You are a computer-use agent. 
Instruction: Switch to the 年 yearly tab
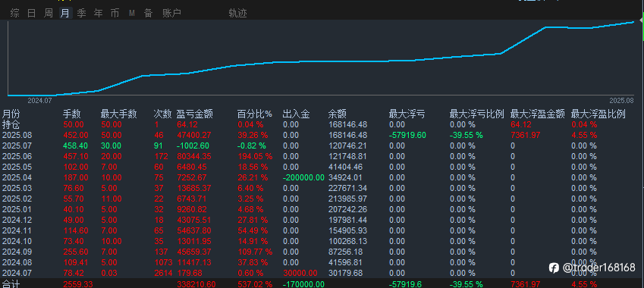pos(98,13)
